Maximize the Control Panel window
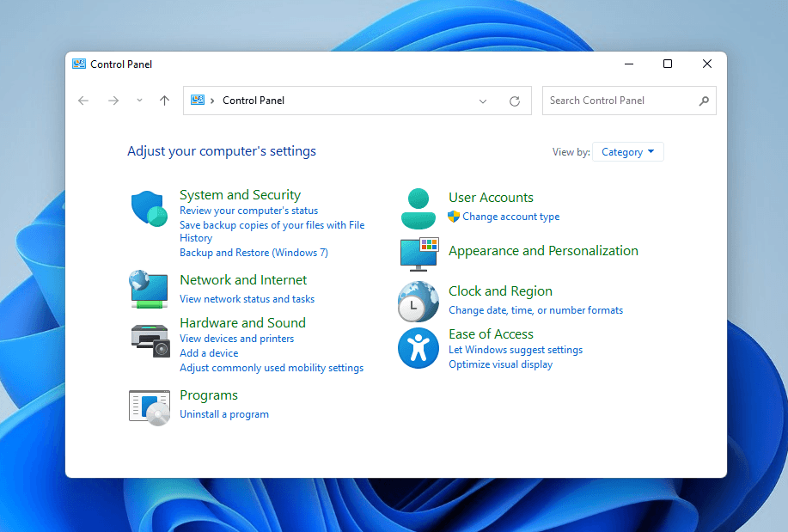The width and height of the screenshot is (788, 532). [x=668, y=64]
